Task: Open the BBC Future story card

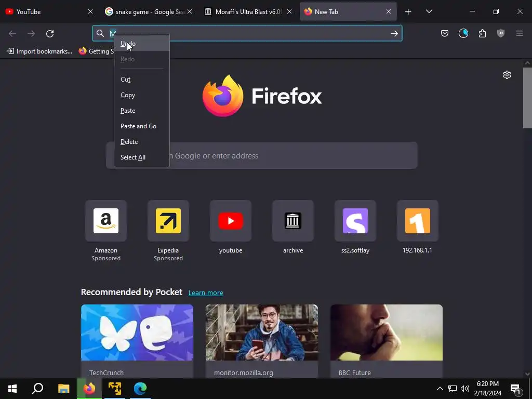Action: pos(387,341)
